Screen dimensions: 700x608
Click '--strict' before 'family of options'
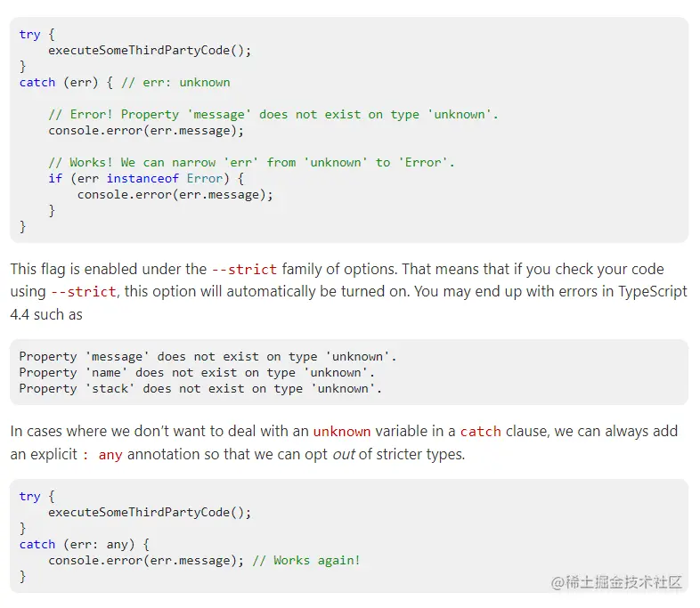coord(244,269)
